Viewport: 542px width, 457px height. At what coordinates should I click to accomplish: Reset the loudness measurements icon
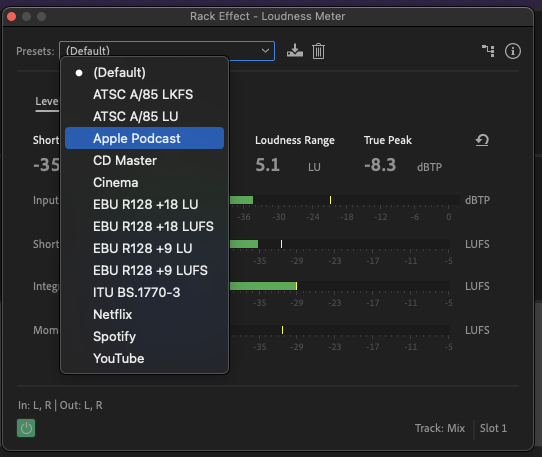coord(482,140)
